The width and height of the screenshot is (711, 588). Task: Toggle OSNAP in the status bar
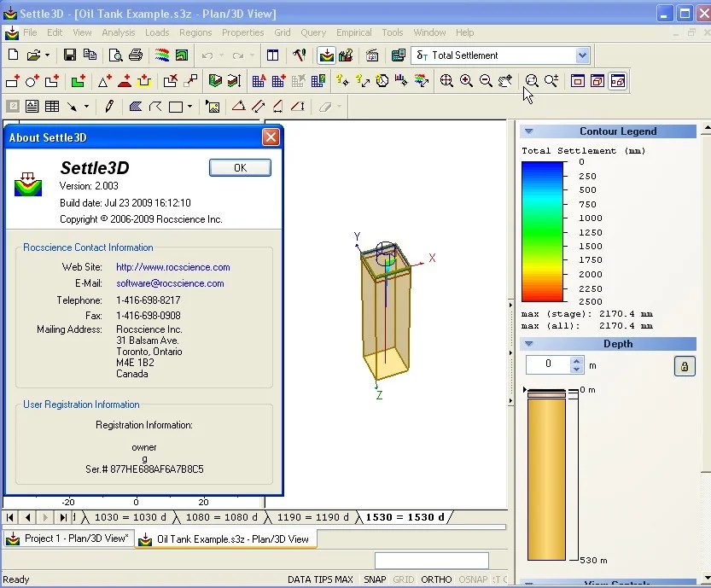pyautogui.click(x=473, y=579)
